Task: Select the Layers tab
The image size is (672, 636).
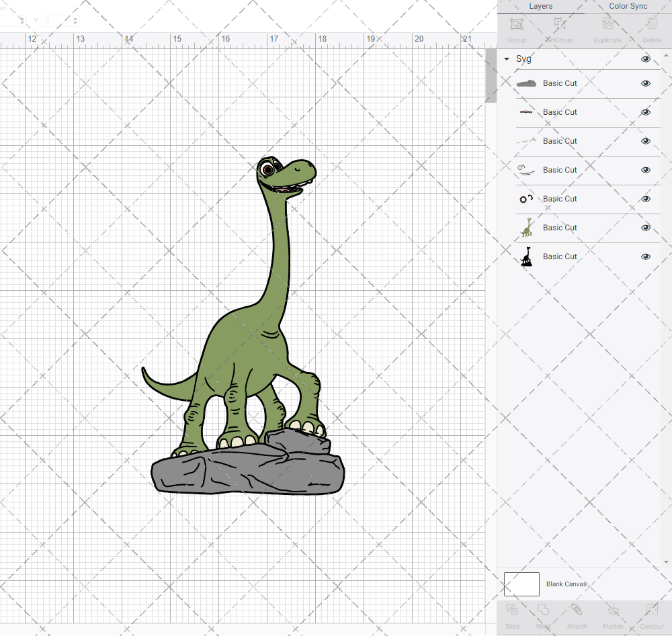Action: coord(540,6)
